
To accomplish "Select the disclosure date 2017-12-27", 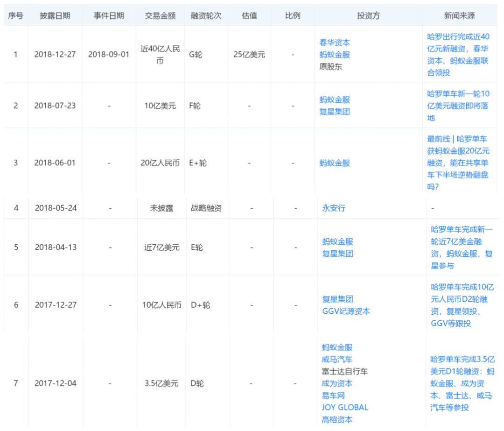I will click(x=56, y=305).
